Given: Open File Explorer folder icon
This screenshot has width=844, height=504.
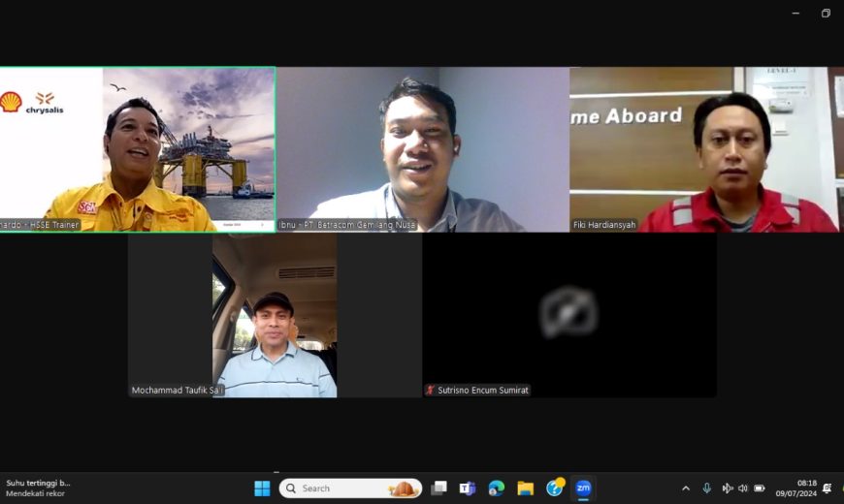Looking at the screenshot, I should [526, 488].
